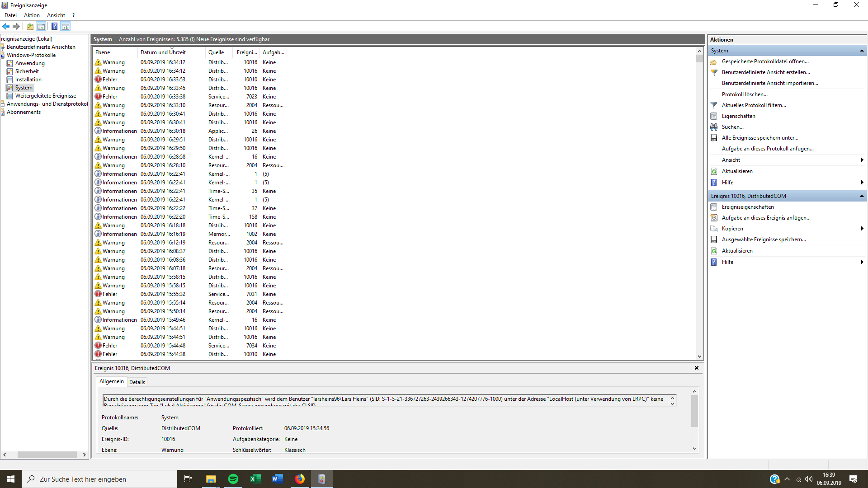The width and height of the screenshot is (868, 488).
Task: Switch to the Details tab
Action: [137, 382]
